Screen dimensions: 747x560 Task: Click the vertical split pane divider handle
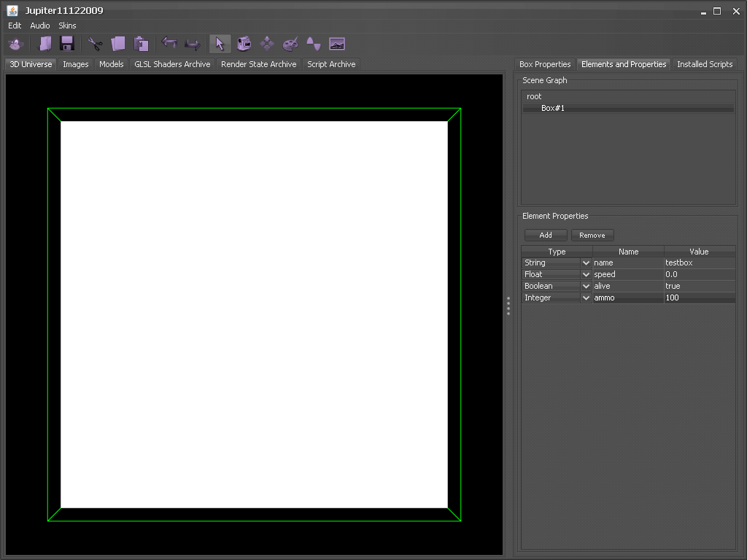pos(508,306)
